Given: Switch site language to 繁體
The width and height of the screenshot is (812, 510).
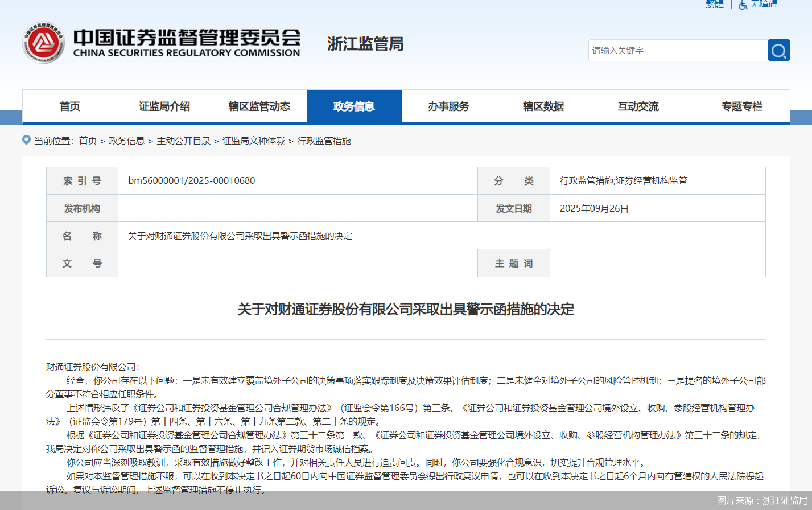Looking at the screenshot, I should coord(714,5).
